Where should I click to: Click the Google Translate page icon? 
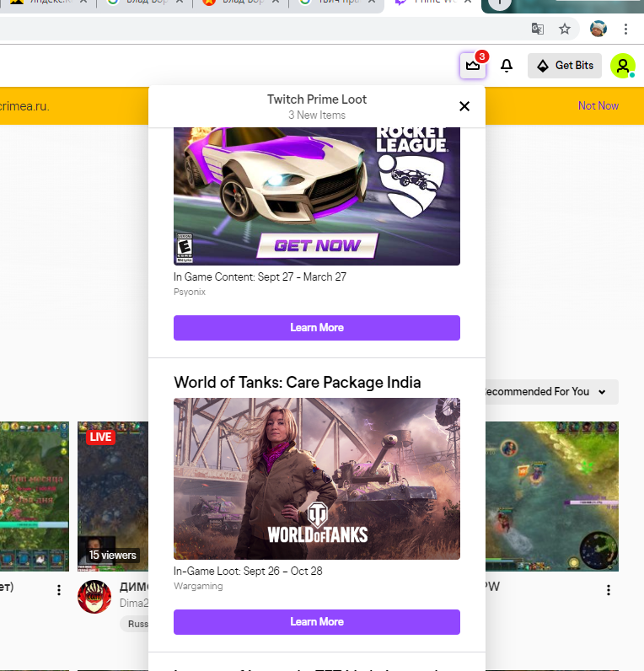pos(538,30)
